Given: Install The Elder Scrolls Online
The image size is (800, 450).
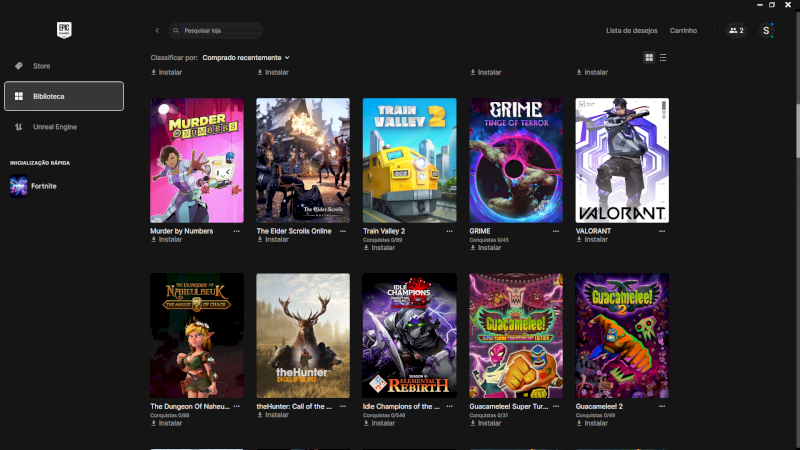Looking at the screenshot, I should 273,239.
